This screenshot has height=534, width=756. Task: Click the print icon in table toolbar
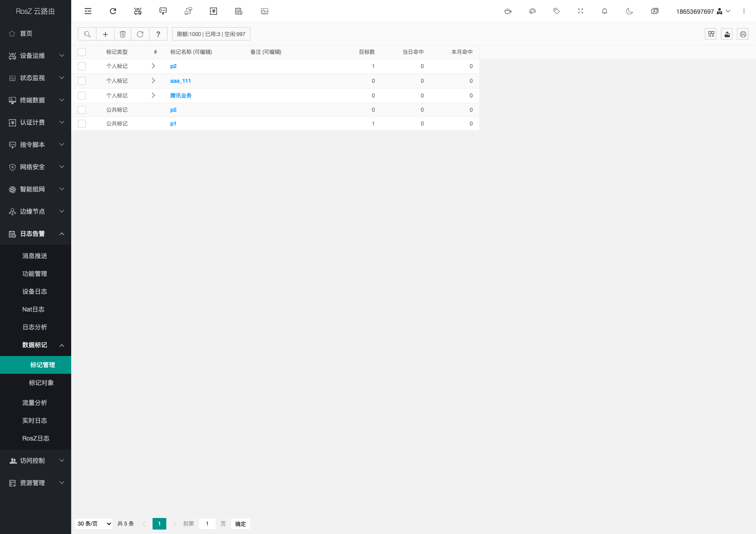[x=743, y=34]
